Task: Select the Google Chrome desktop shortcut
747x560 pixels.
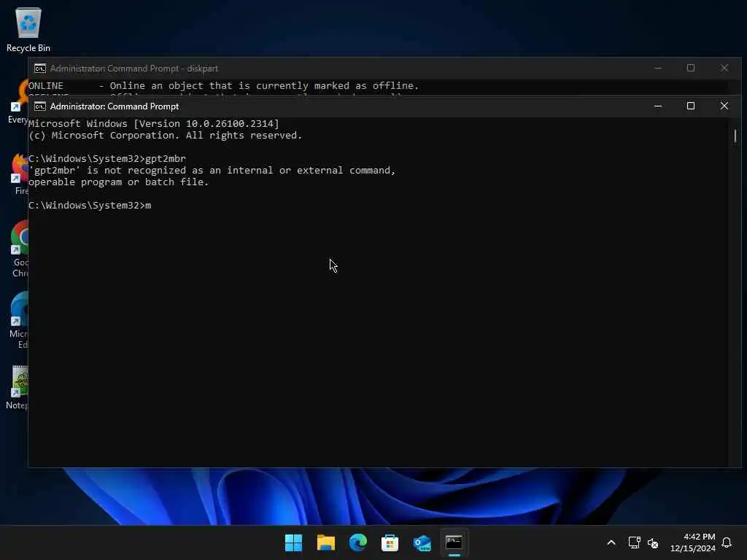Action: pyautogui.click(x=19, y=249)
